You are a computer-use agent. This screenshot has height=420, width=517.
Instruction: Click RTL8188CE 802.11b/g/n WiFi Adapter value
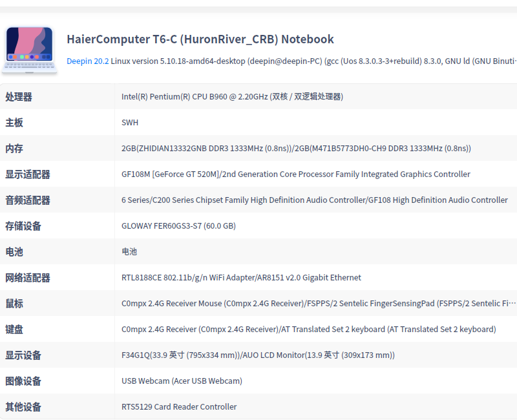[241, 278]
